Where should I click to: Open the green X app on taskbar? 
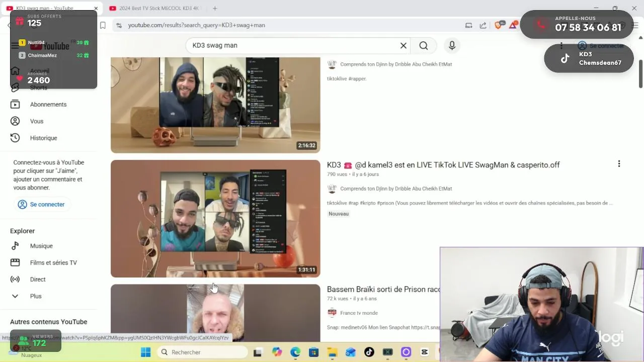click(387, 352)
